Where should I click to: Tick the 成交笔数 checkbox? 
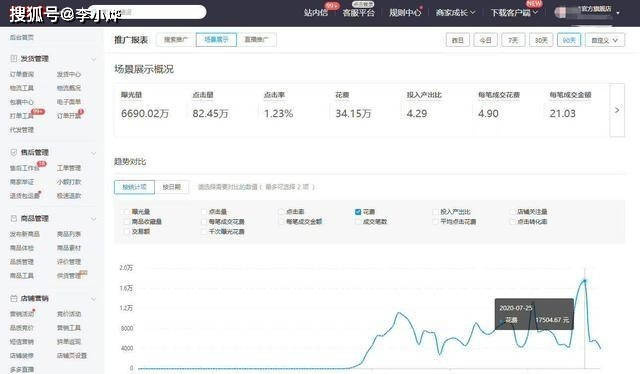(358, 222)
